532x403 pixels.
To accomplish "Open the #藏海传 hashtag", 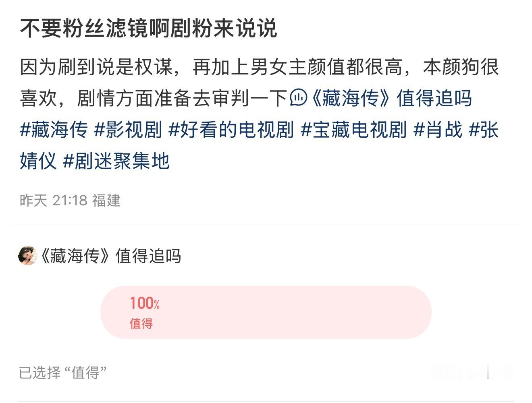I will [x=54, y=130].
